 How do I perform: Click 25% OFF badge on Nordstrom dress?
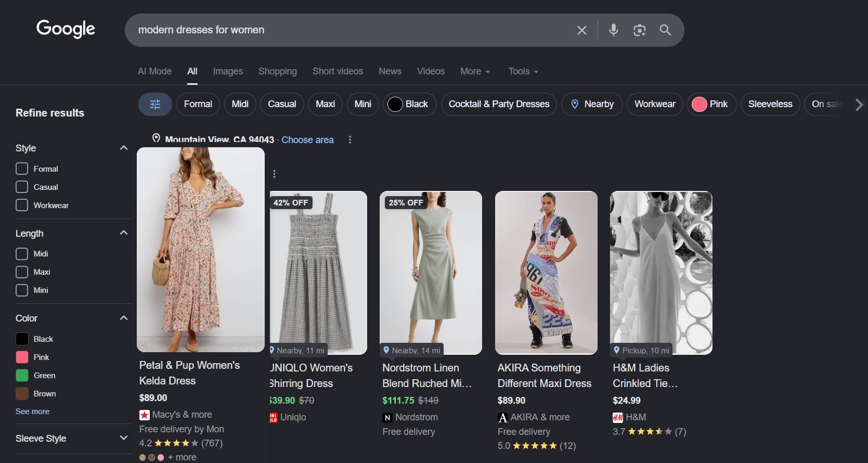(x=406, y=202)
